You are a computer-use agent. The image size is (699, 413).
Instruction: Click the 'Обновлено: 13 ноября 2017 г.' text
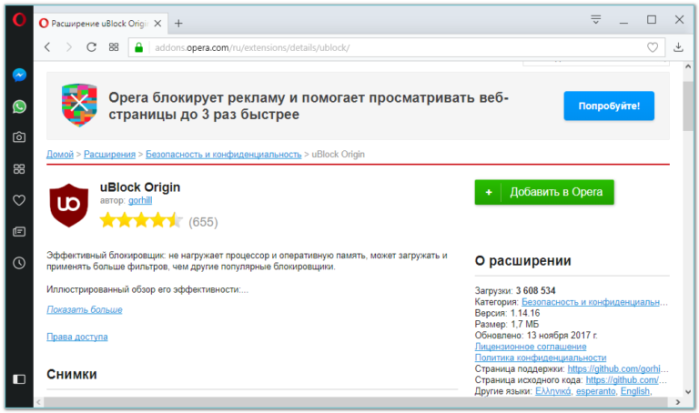[x=536, y=335]
